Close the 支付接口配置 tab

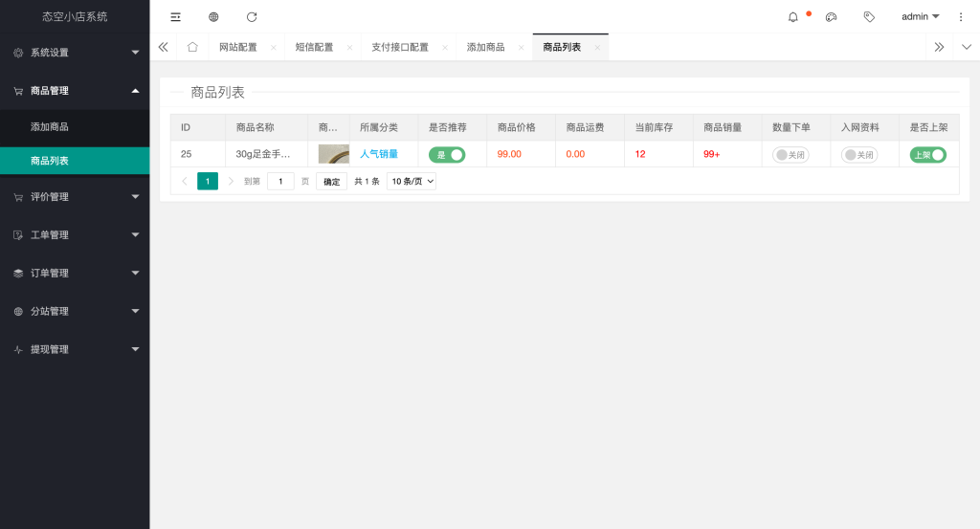point(445,48)
